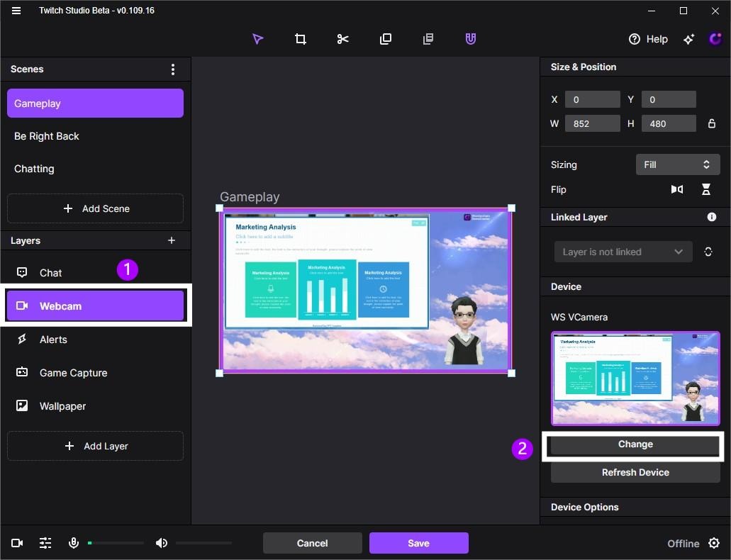Screen dimensions: 731x560
Task: Click the duplicate layer icon
Action: (386, 39)
